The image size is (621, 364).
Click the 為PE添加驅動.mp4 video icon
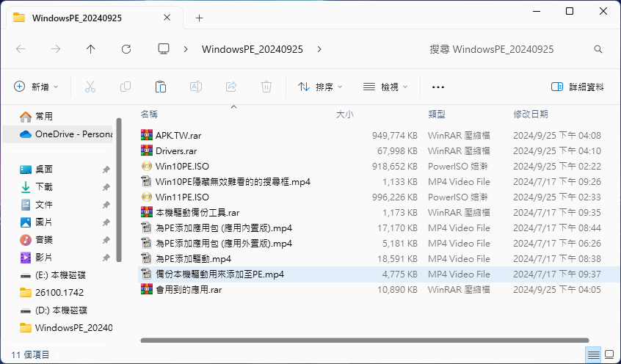[x=147, y=258]
